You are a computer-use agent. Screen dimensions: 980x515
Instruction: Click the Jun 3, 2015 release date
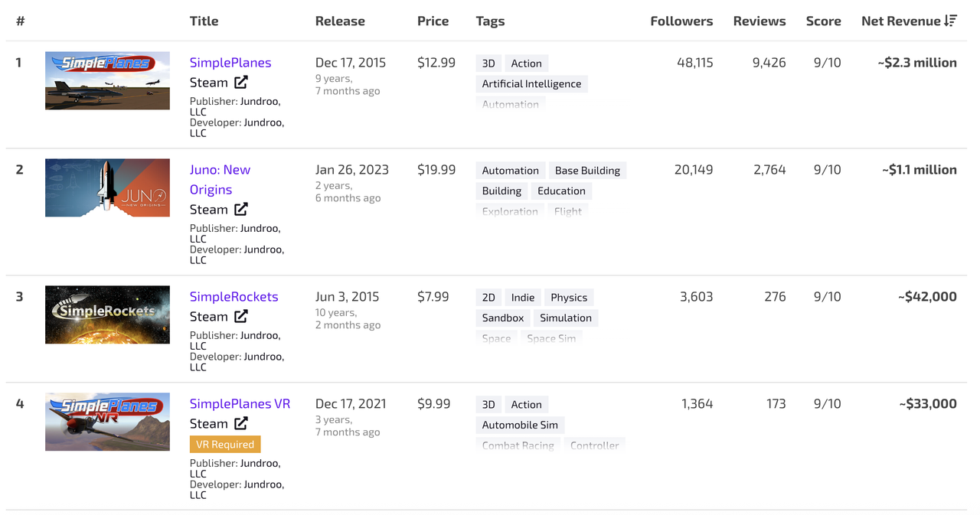348,297
